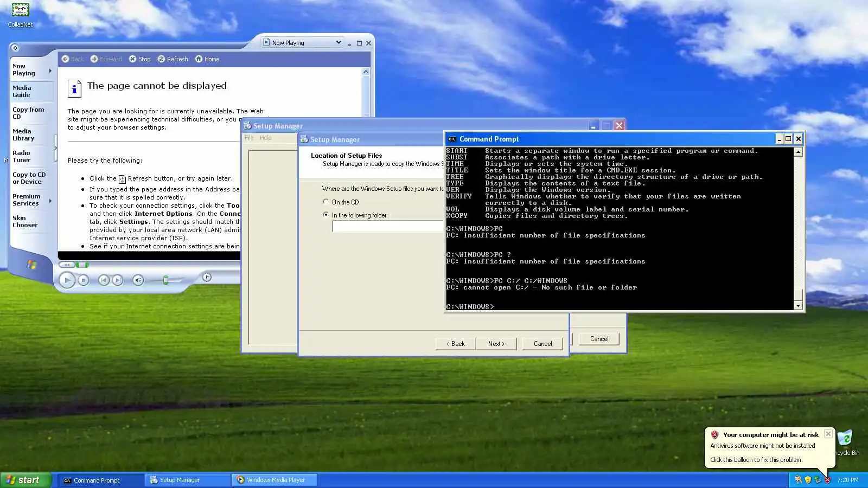
Task: Switch to Windows Media Player on the taskbar
Action: (275, 480)
